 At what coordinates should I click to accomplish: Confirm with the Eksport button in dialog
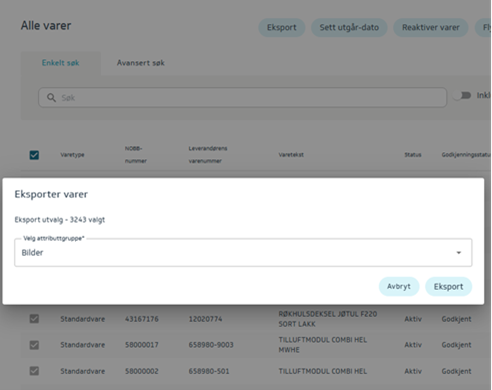(x=448, y=286)
